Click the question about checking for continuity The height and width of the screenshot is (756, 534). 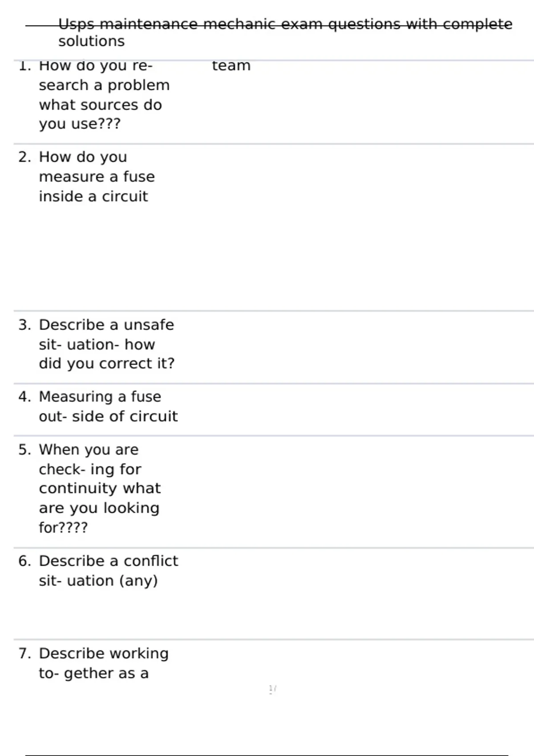(x=99, y=488)
